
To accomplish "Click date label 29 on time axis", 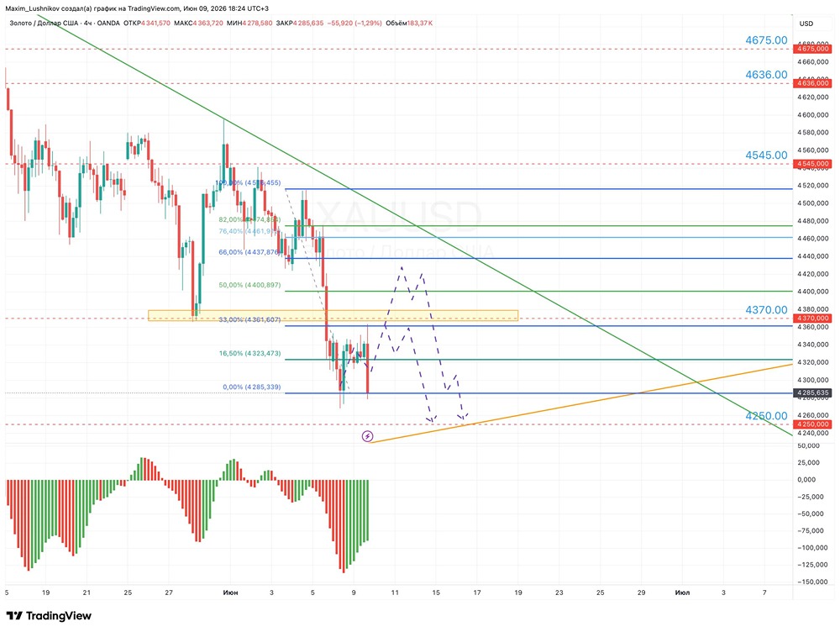I will [x=641, y=592].
